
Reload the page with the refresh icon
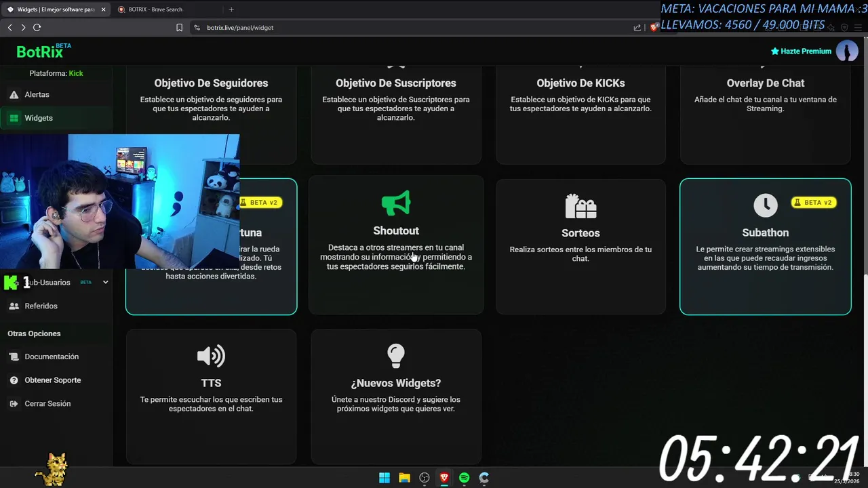click(x=37, y=27)
